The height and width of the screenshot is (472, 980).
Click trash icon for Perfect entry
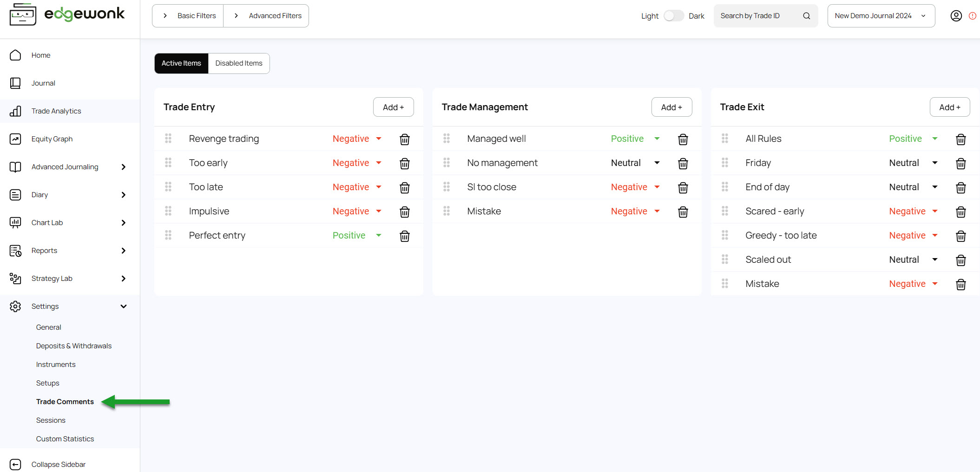pyautogui.click(x=404, y=236)
